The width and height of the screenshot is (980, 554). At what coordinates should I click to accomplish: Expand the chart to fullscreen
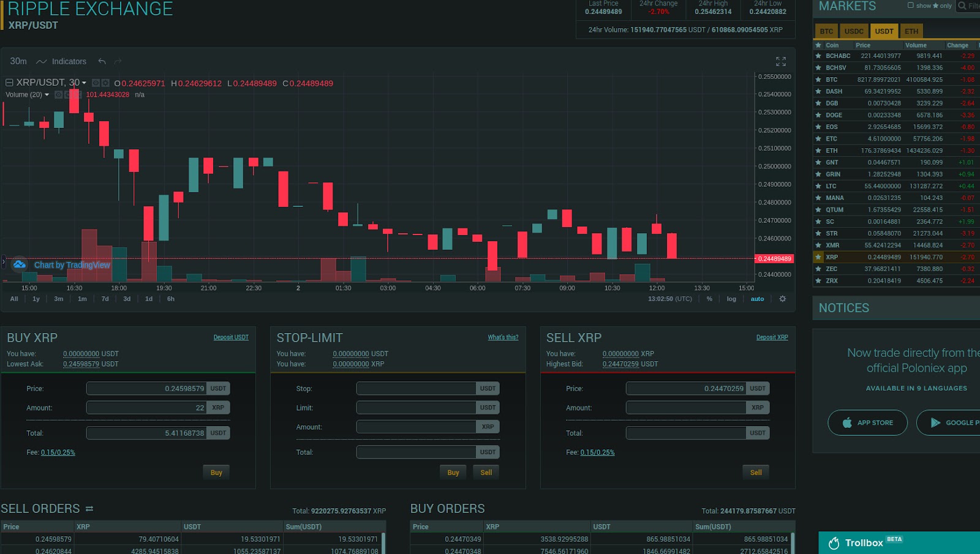780,61
